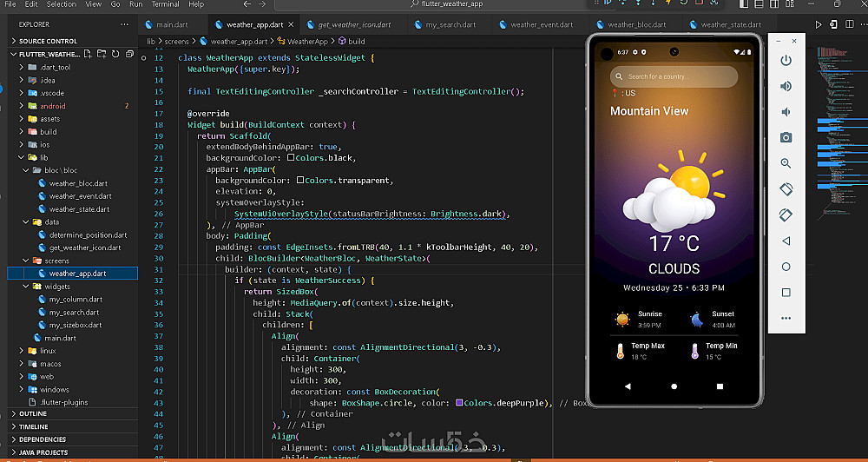This screenshot has width=868, height=462.
Task: Open my_search.dart in the file tree
Action: point(74,313)
